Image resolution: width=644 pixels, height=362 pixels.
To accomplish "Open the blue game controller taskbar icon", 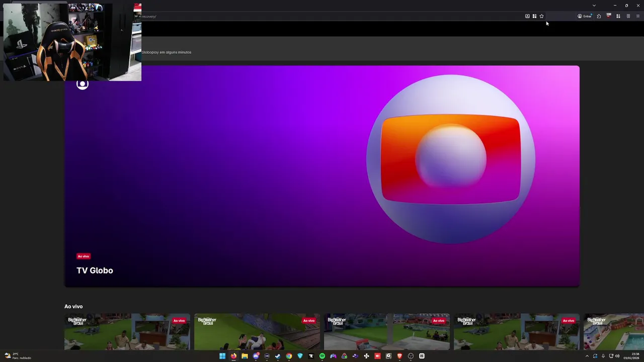I will 333,356.
